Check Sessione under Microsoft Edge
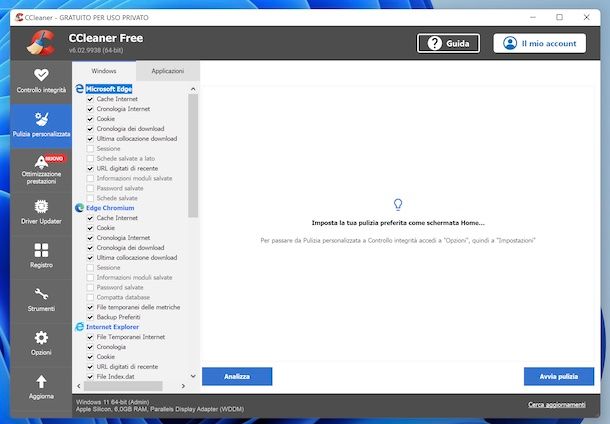This screenshot has height=424, width=610. pos(90,149)
